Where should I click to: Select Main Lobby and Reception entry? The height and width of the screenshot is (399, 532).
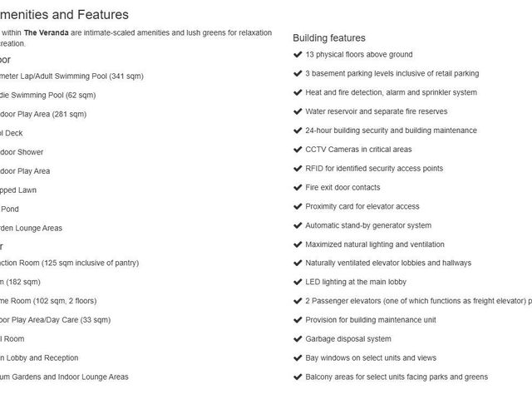39,358
